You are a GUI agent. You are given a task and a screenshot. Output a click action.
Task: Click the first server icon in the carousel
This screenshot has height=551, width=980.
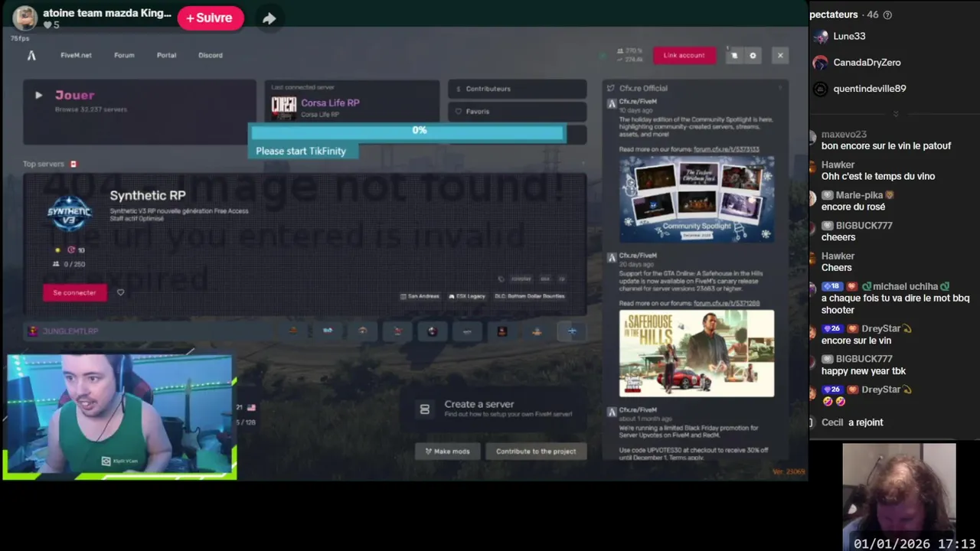[292, 331]
